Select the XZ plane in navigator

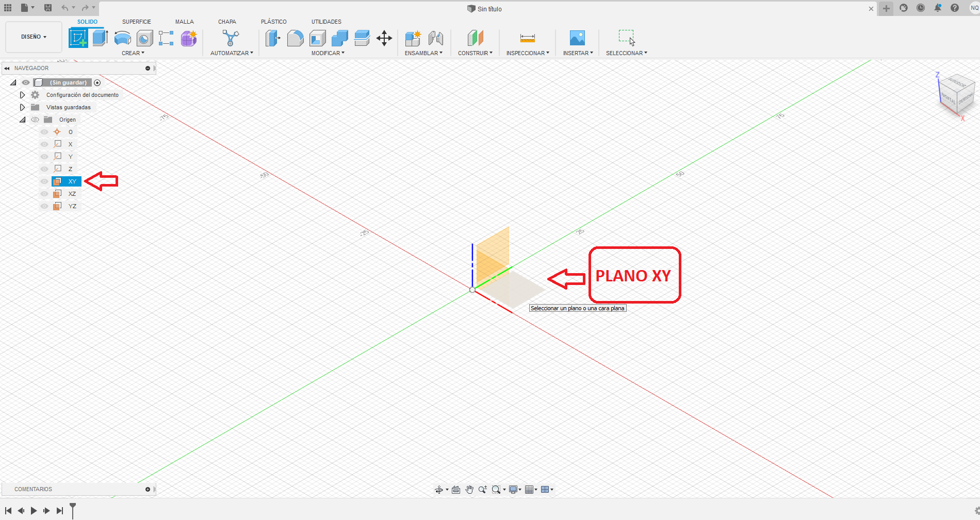(72, 194)
